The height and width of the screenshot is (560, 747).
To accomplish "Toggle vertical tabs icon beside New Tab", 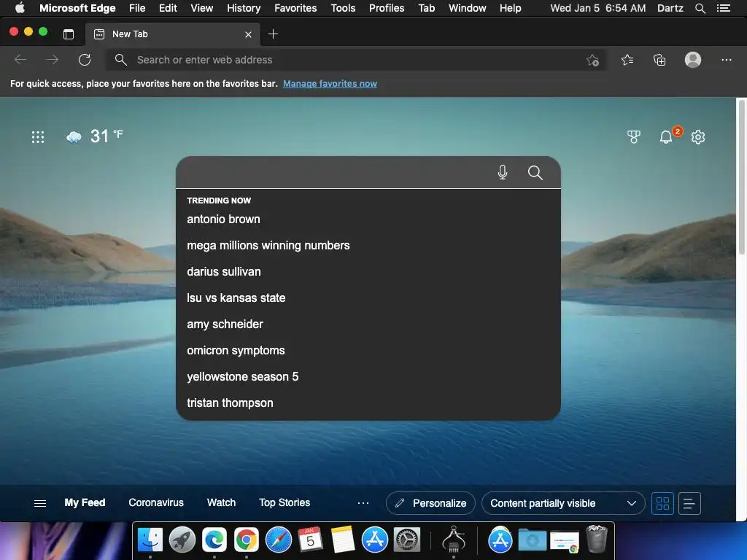I will [x=69, y=34].
